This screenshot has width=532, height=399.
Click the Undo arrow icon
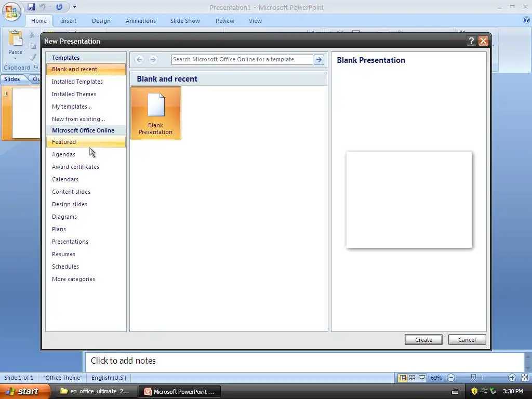(x=42, y=7)
